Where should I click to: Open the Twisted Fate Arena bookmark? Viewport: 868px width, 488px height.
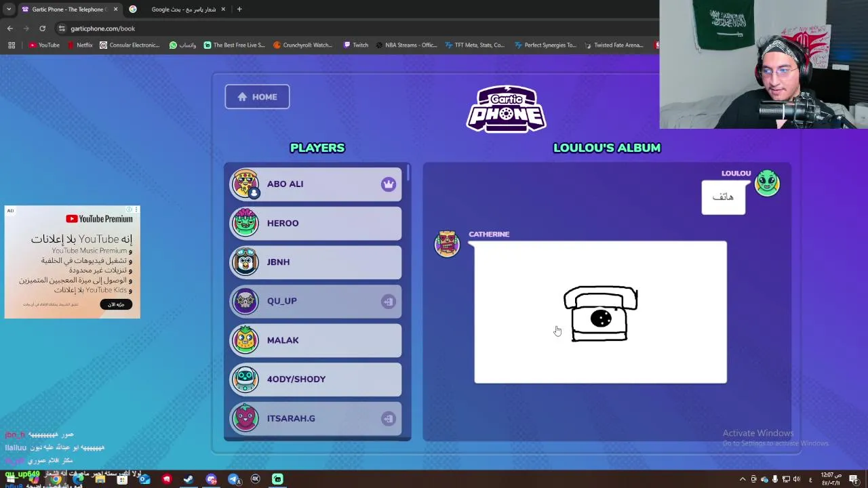(x=613, y=45)
